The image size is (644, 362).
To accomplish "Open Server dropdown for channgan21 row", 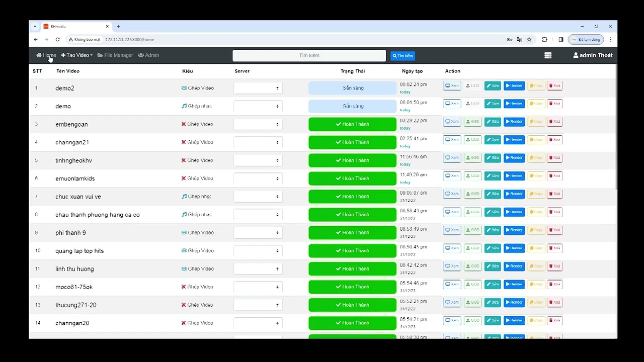I will (258, 142).
